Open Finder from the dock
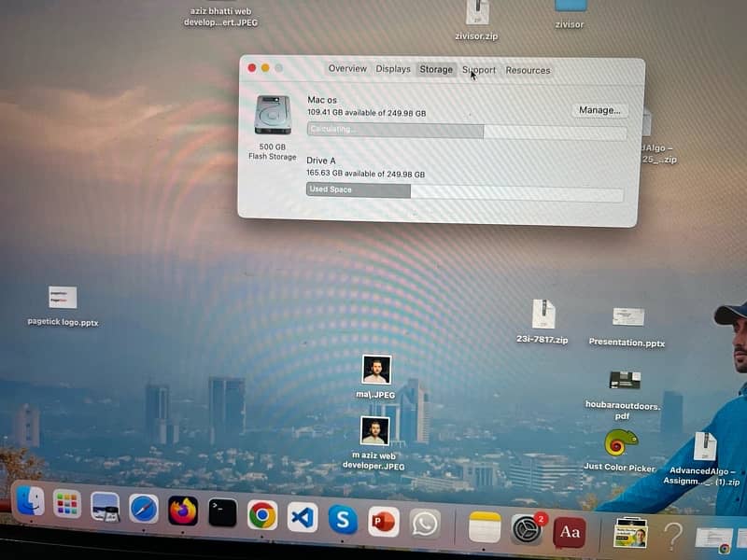The height and width of the screenshot is (560, 747). pos(31,502)
